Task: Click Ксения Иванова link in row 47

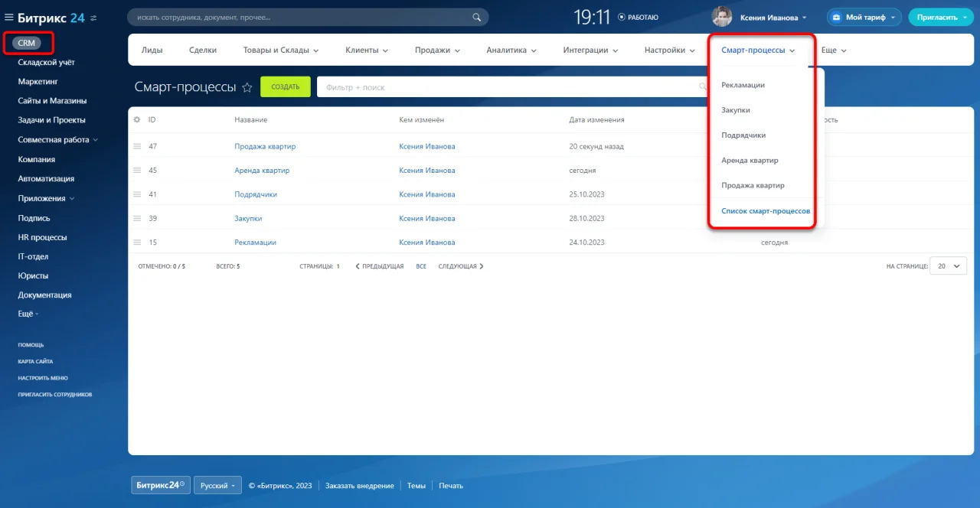Action: tap(427, 147)
